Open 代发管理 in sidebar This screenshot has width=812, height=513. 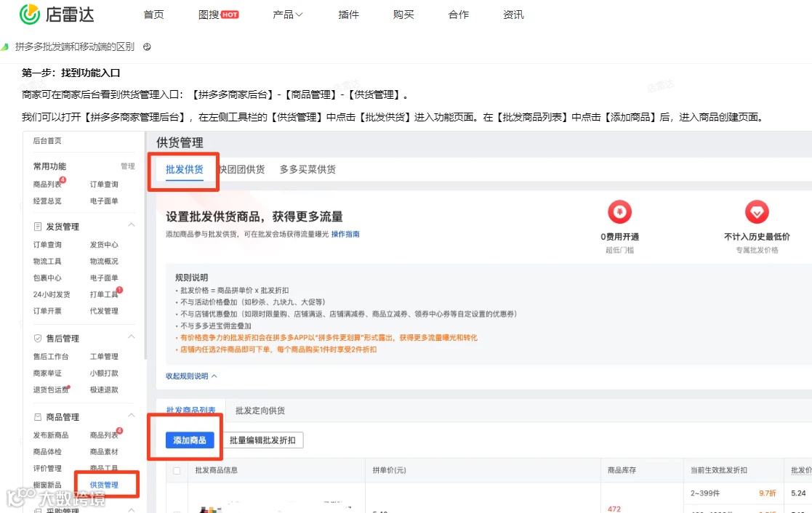104,310
